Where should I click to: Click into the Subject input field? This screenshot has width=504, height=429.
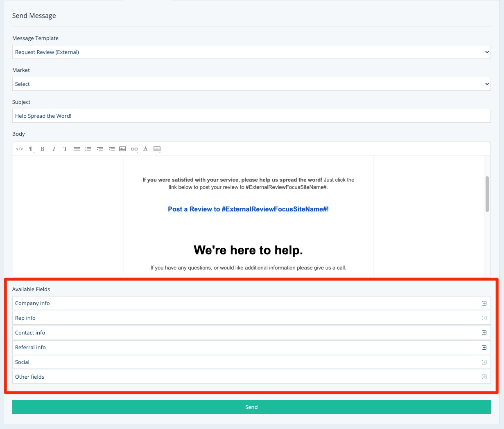(251, 116)
